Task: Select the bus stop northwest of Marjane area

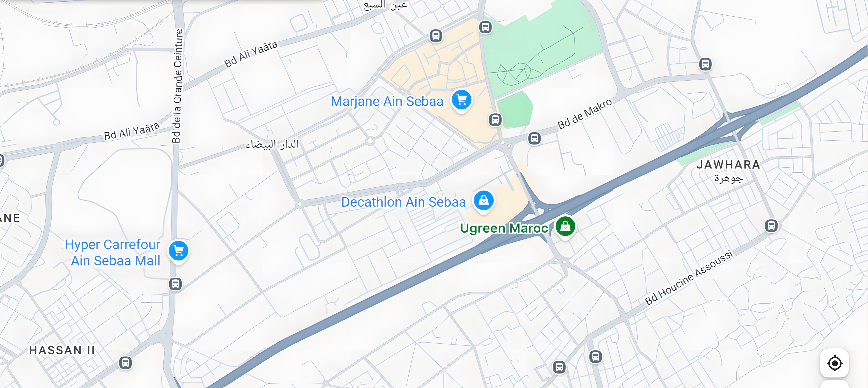Action: [436, 35]
